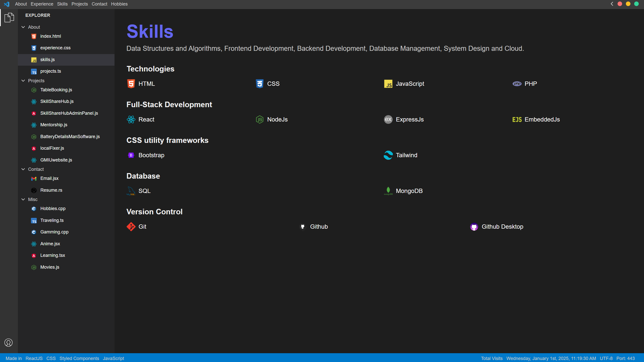Open Movies.js file
The width and height of the screenshot is (644, 362).
tap(66, 267)
